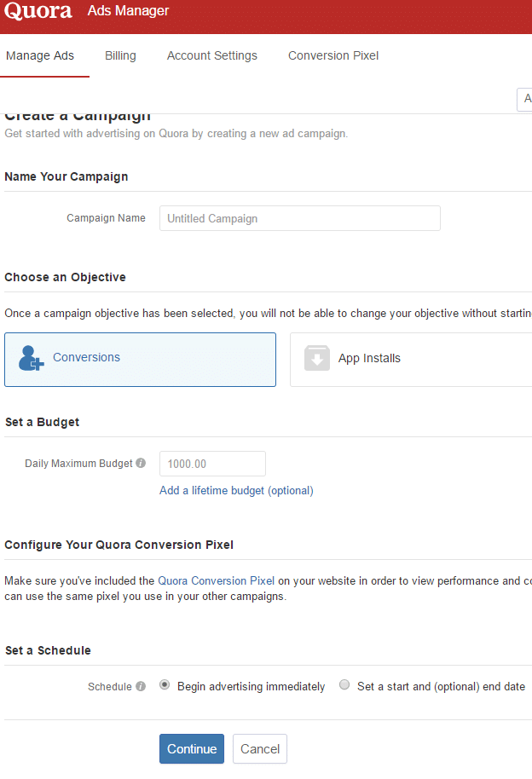Screen dimensions: 532x779
Task: Click the Ads Manager header text
Action: [128, 12]
